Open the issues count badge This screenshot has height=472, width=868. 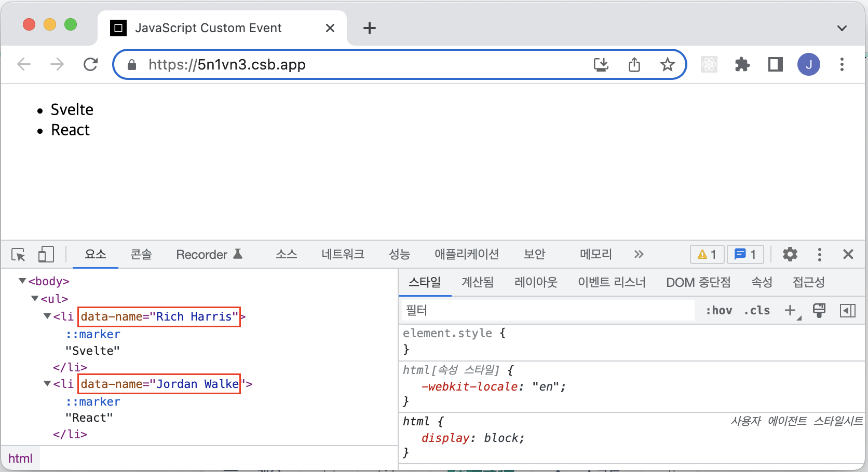coord(745,254)
